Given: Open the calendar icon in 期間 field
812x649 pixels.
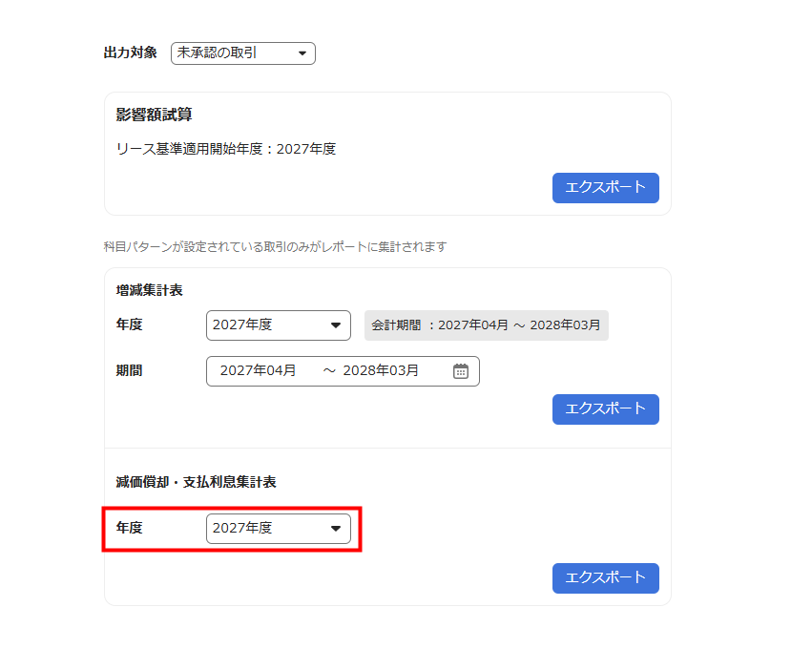Looking at the screenshot, I should (x=461, y=371).
